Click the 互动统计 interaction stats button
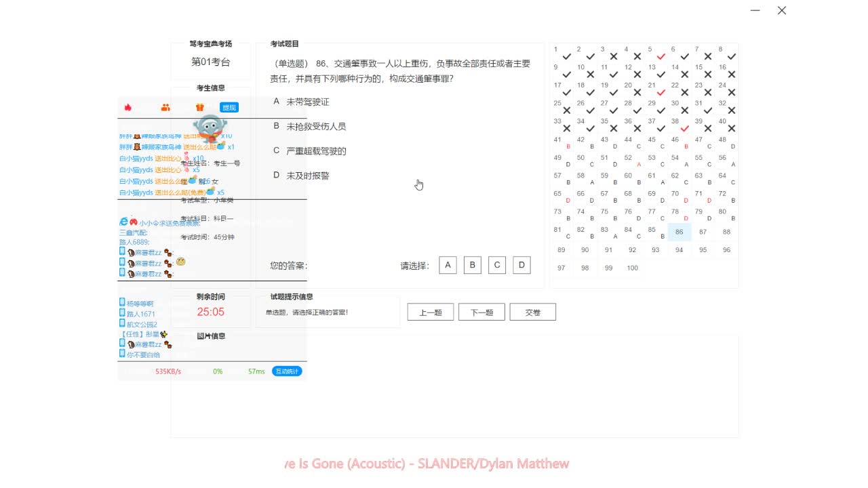 [287, 371]
